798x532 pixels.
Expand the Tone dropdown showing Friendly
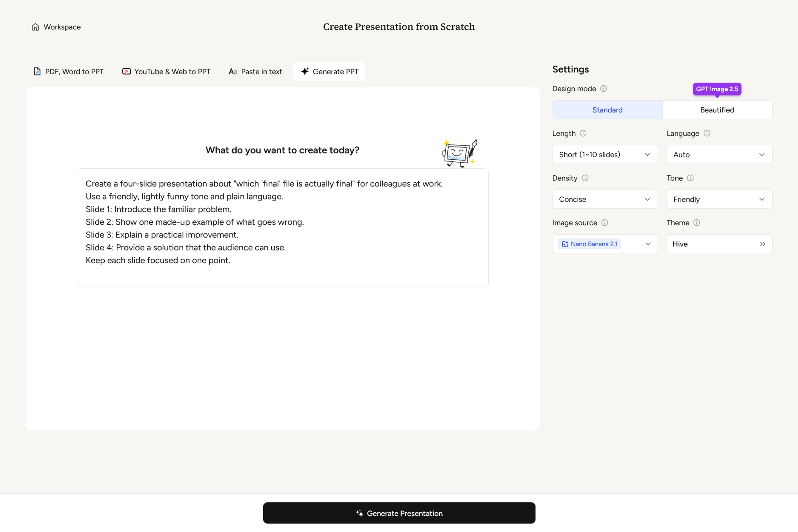(719, 199)
